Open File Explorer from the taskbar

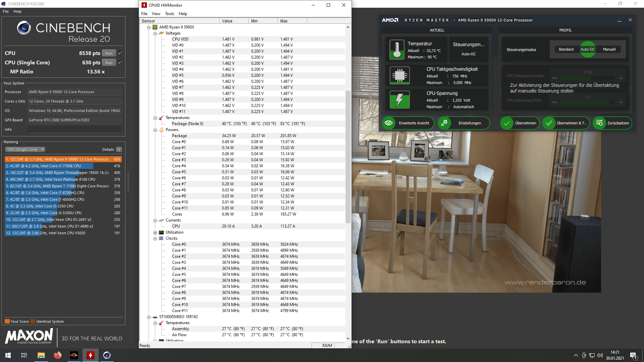pos(41,355)
